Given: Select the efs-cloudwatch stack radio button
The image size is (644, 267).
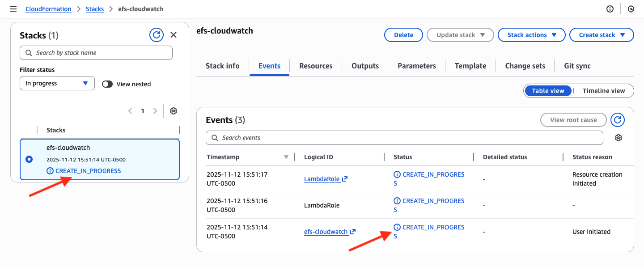Looking at the screenshot, I should point(29,159).
